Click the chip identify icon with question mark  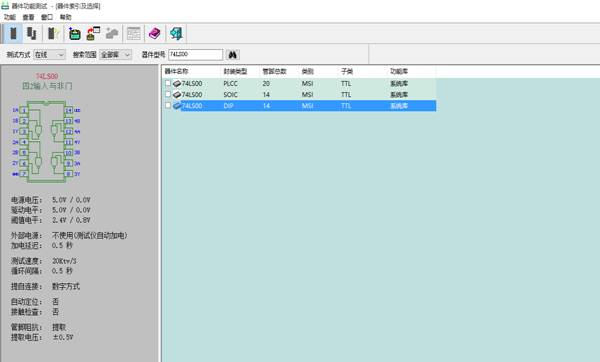(52, 34)
